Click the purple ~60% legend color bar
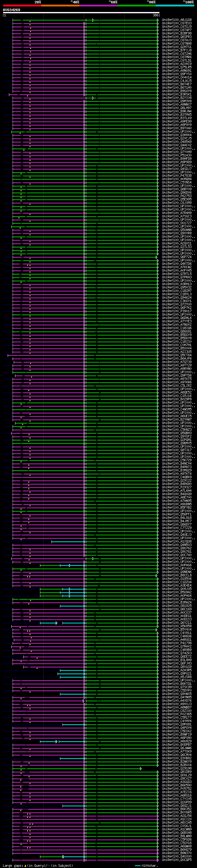This screenshot has height=868, width=197. (99, 6)
